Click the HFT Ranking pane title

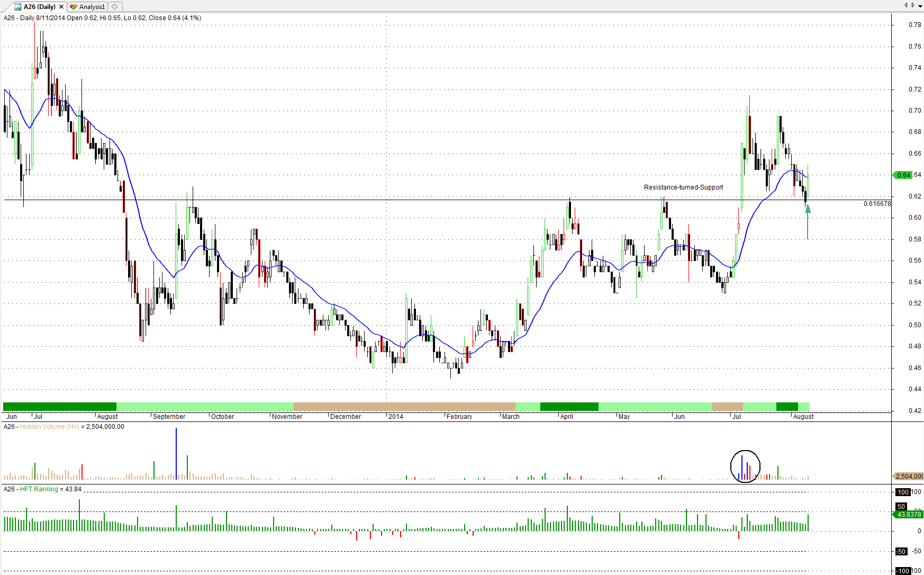pyautogui.click(x=39, y=489)
